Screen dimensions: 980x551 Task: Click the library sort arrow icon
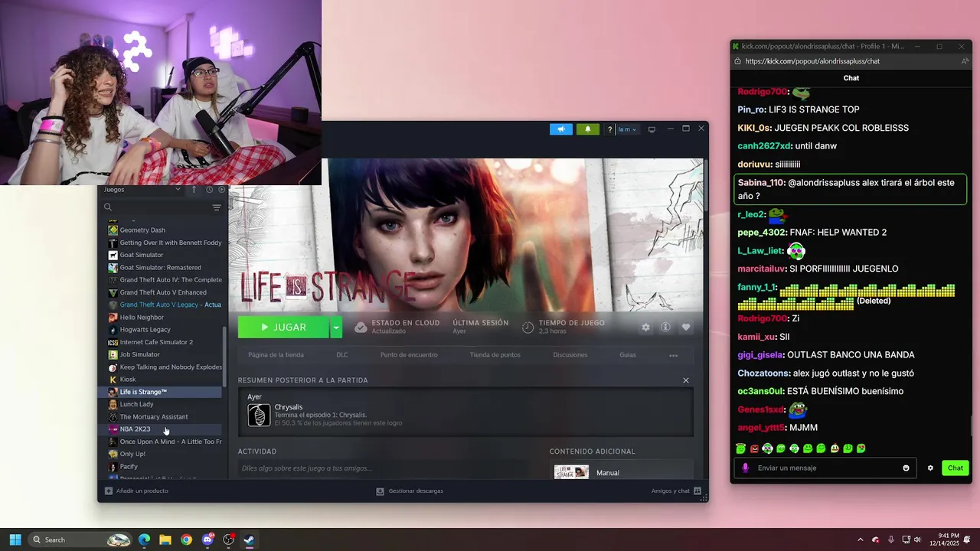click(194, 189)
